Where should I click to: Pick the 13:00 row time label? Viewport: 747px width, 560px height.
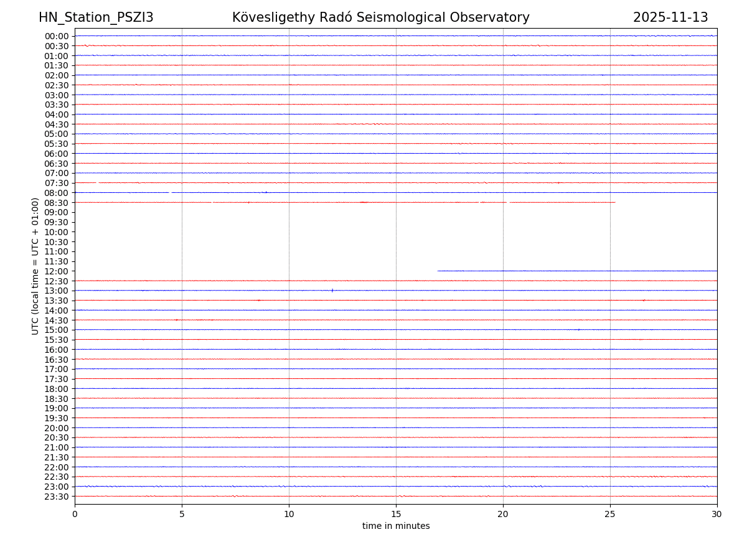pos(56,291)
